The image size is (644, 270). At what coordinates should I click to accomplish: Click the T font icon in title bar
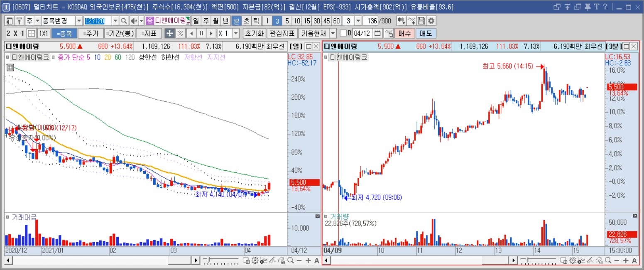(597, 7)
